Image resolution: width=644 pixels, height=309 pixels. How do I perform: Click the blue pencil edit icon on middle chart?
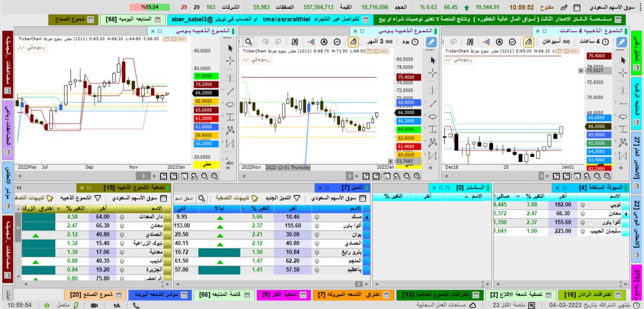pyautogui.click(x=430, y=41)
